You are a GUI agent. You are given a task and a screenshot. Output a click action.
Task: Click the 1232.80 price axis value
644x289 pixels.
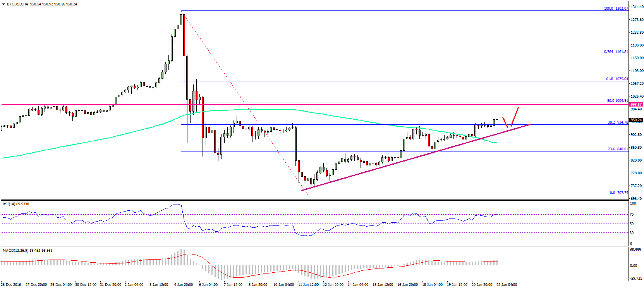tap(637, 33)
